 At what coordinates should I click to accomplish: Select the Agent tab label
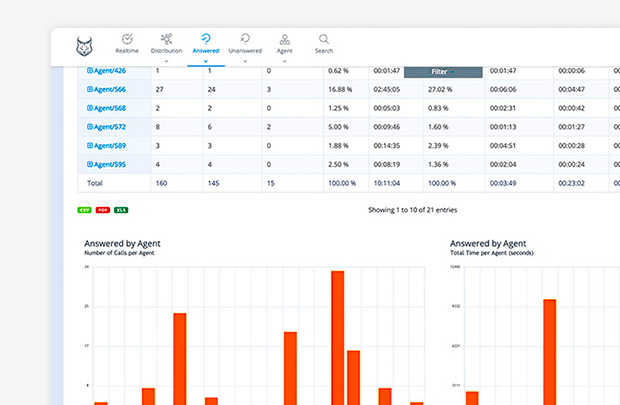point(284,51)
